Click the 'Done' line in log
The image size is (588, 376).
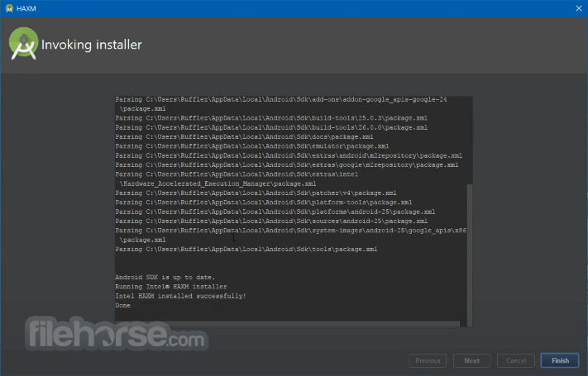(x=122, y=306)
